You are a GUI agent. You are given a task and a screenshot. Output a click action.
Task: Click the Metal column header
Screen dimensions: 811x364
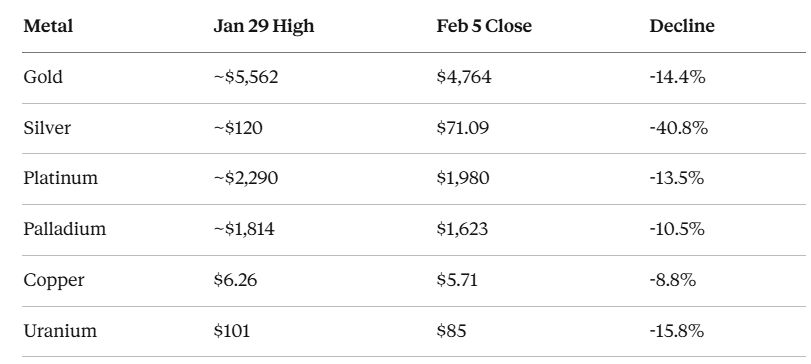click(x=48, y=26)
